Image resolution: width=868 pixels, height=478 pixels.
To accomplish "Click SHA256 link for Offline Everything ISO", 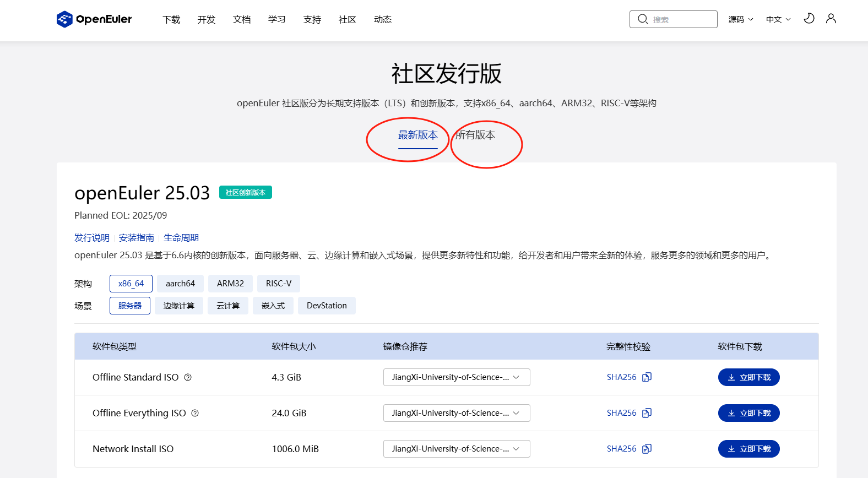I will (621, 413).
